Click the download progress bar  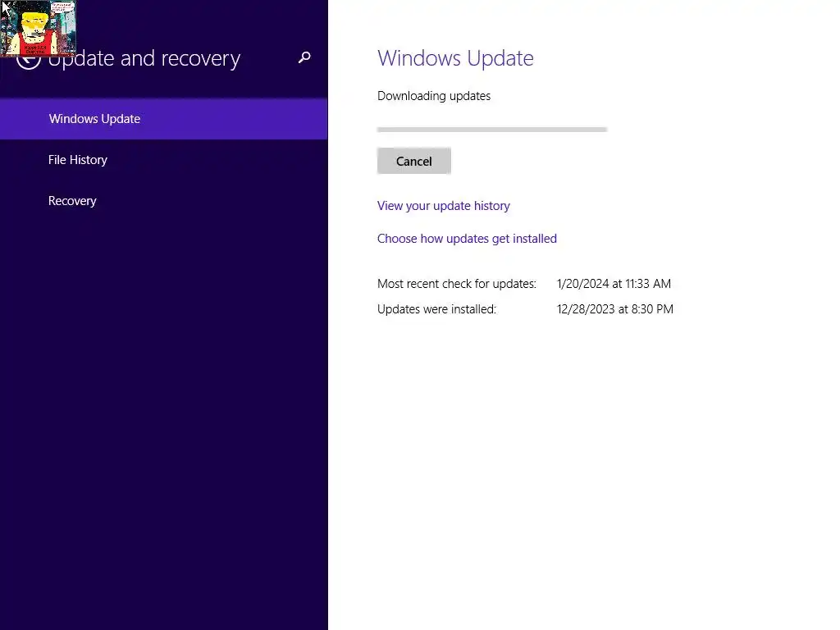tap(492, 129)
